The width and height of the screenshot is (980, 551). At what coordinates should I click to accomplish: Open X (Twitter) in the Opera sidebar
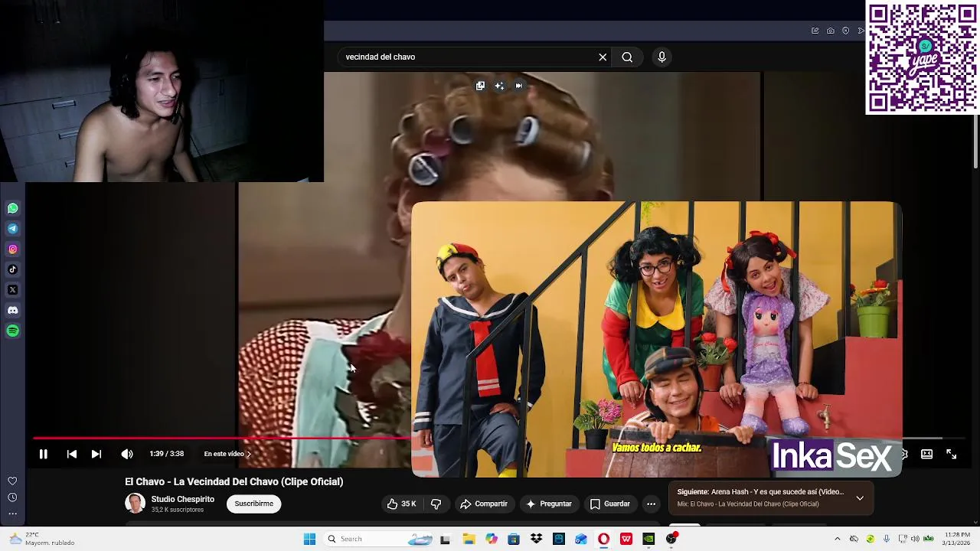click(12, 290)
